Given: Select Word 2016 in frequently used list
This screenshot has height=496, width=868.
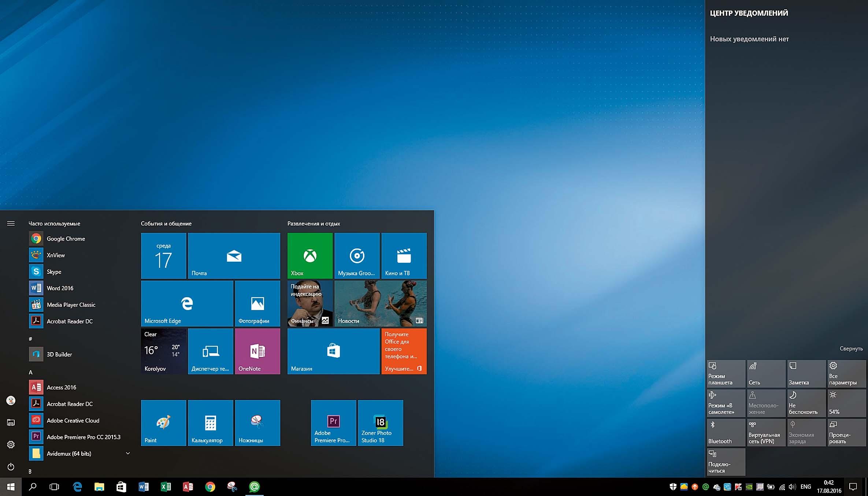Looking at the screenshot, I should tap(60, 288).
